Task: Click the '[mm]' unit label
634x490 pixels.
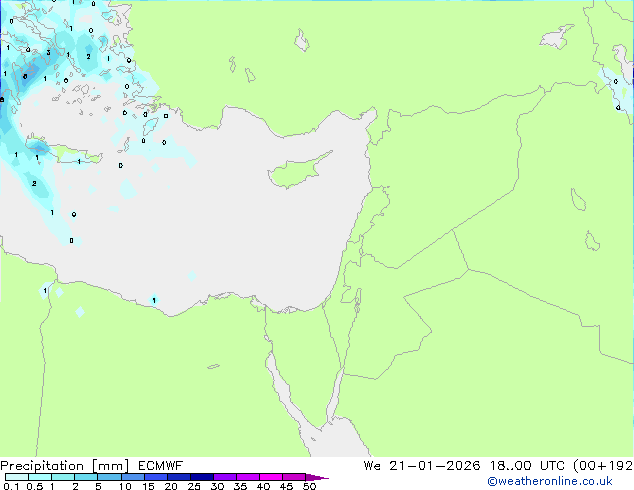Action: 110,466
